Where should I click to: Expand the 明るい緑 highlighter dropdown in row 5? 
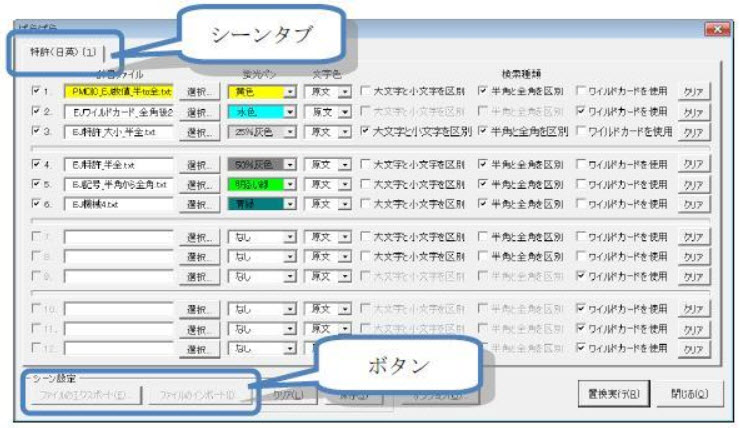290,184
